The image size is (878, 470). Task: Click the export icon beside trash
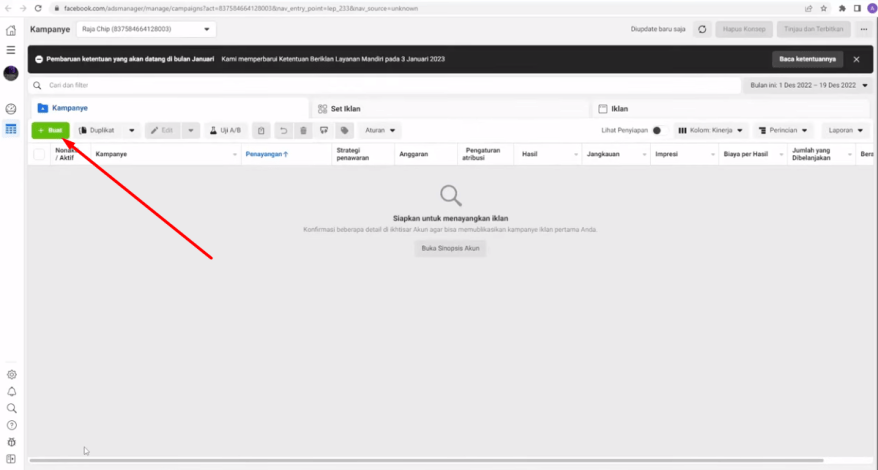coord(324,131)
